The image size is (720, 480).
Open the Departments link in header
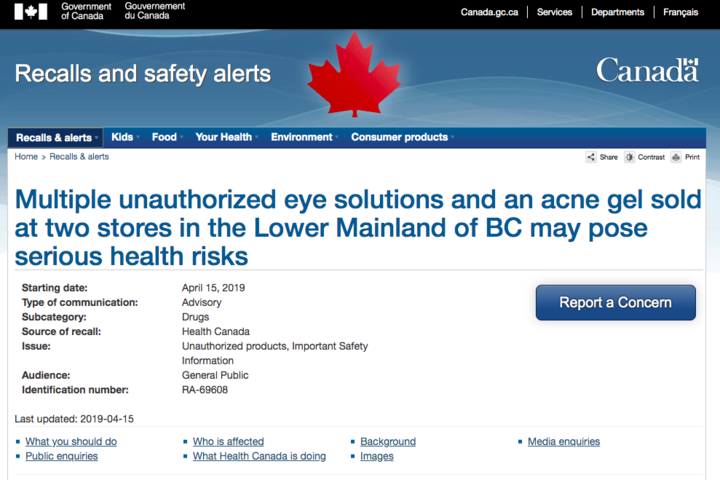(617, 12)
